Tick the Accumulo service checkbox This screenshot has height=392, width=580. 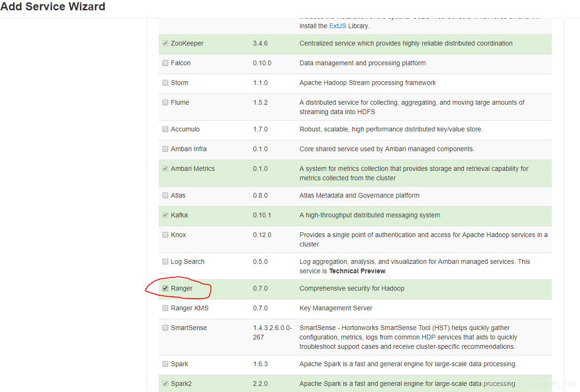[x=165, y=129]
